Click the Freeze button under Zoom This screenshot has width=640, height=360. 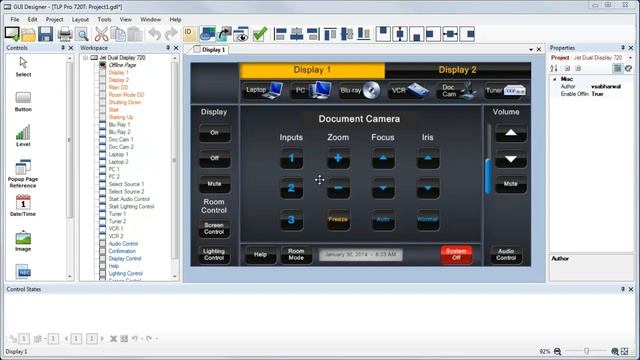(x=338, y=219)
